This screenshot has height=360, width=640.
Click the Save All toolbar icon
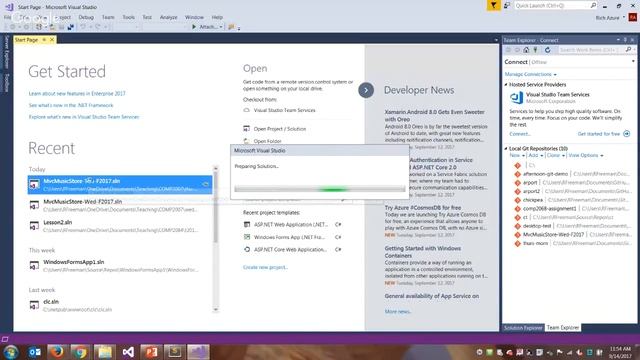click(71, 27)
